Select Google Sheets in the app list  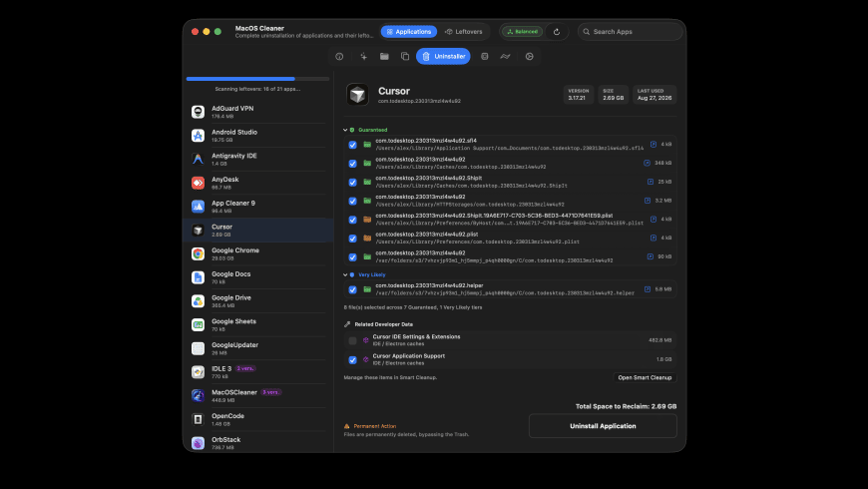tap(258, 324)
